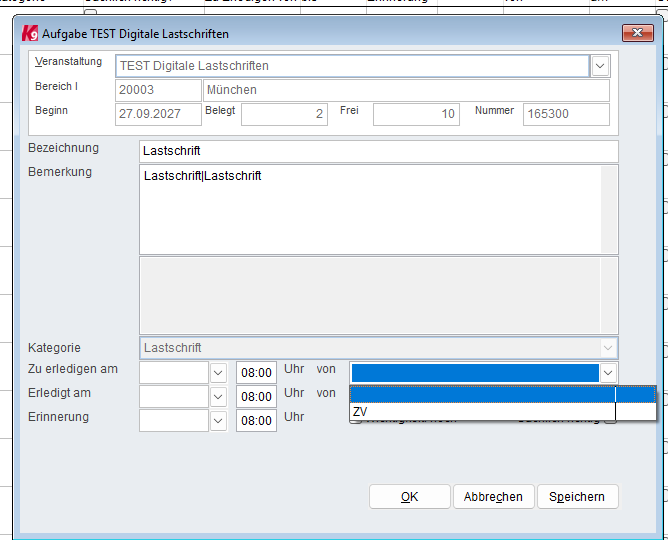Image resolution: width=668 pixels, height=540 pixels.
Task: Expand the Veranstaltung dropdown arrow
Action: click(600, 67)
